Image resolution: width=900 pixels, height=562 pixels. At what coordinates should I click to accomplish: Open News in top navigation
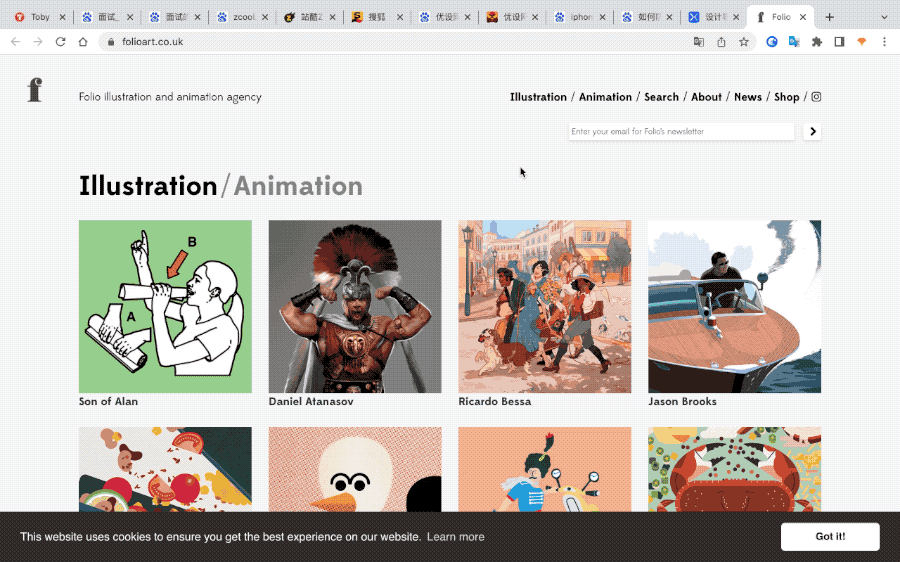pyautogui.click(x=748, y=97)
